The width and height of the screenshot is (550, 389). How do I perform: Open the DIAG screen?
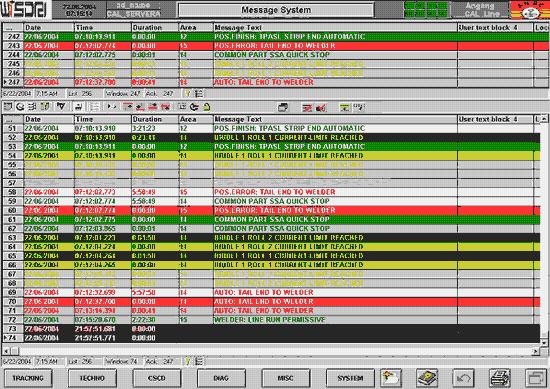[x=221, y=378]
